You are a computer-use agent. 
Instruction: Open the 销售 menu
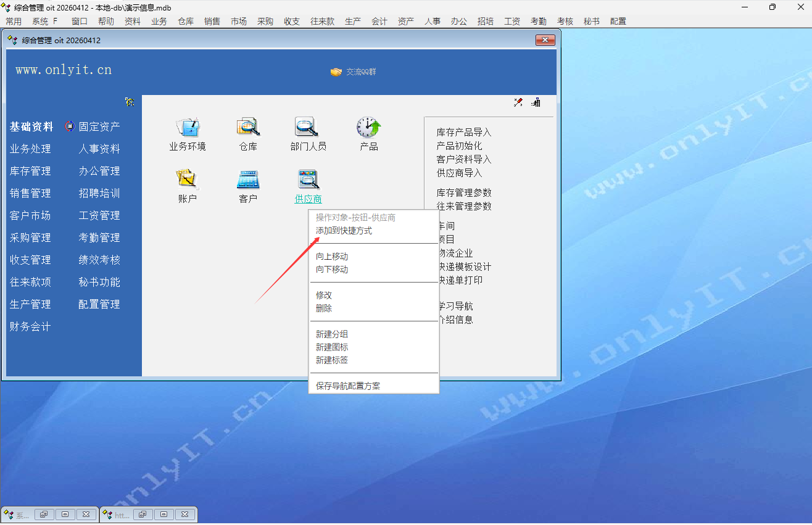(x=212, y=21)
